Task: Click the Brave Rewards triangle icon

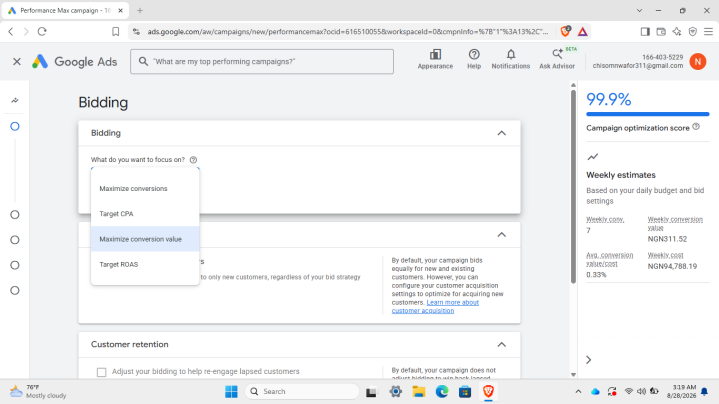Action: (582, 32)
